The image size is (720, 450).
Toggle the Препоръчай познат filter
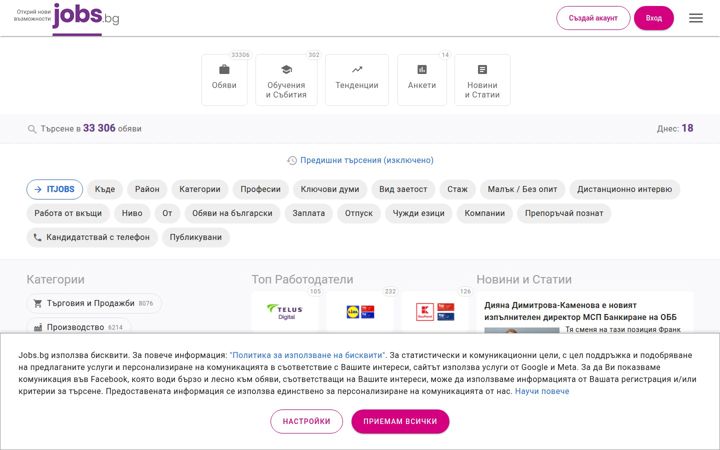564,213
